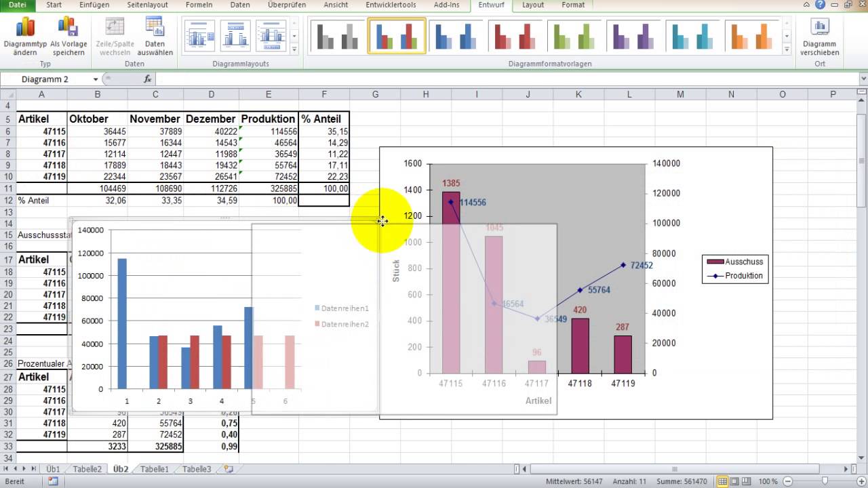Apply the blue-red multicolor chart style
This screenshot has width=868, height=488.
(397, 36)
